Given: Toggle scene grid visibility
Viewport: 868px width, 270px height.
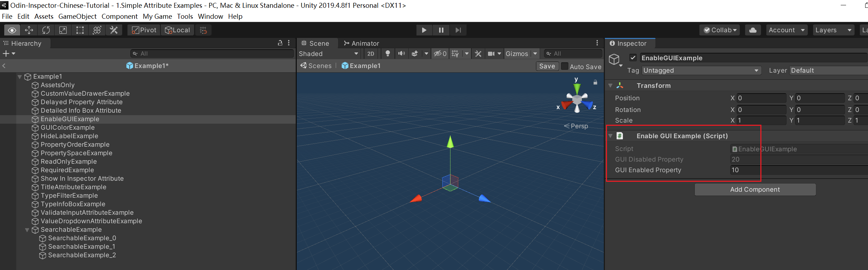Looking at the screenshot, I should (x=455, y=54).
